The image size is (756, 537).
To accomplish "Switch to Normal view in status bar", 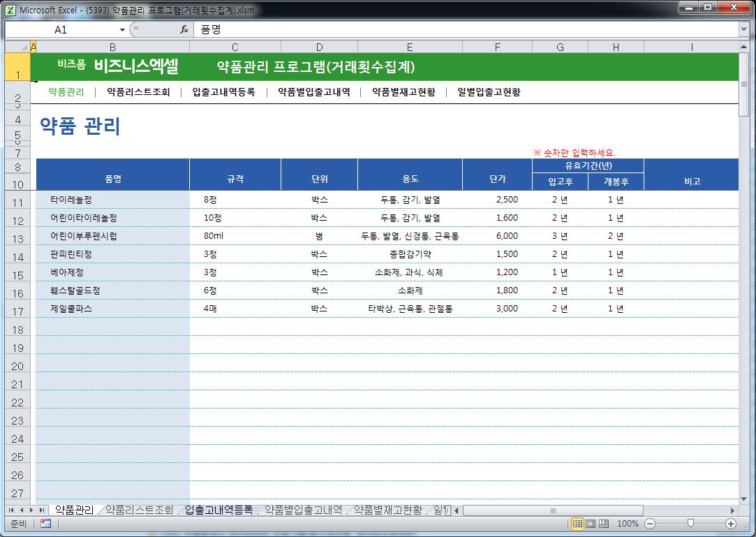I will (578, 524).
